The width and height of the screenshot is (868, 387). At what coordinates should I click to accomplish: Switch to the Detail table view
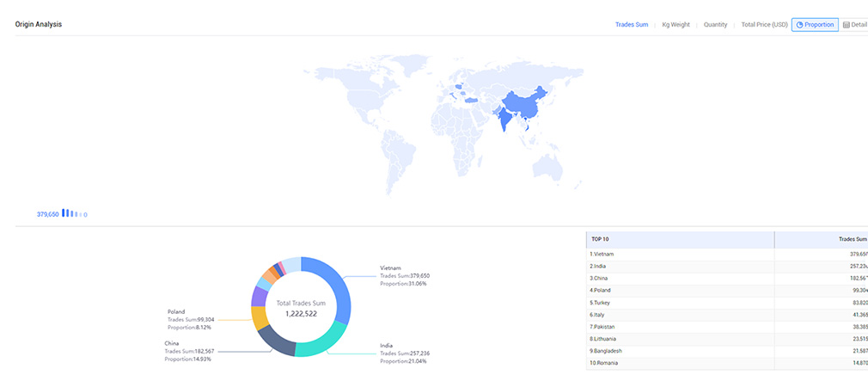855,25
